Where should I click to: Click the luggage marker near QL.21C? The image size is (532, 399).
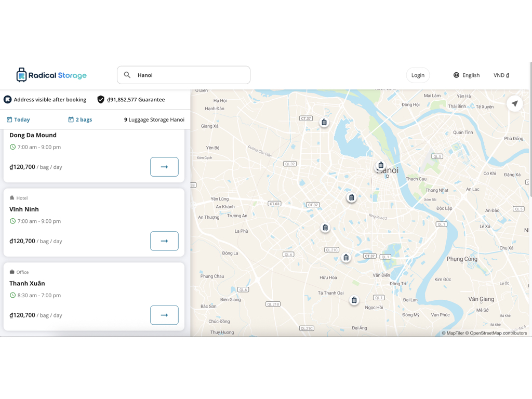click(x=346, y=257)
